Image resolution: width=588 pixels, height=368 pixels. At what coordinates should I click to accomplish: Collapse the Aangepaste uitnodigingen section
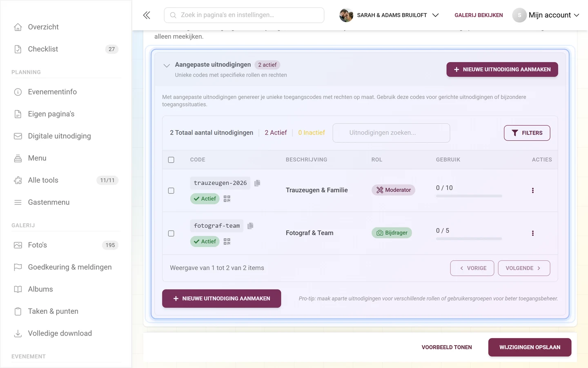pyautogui.click(x=167, y=65)
